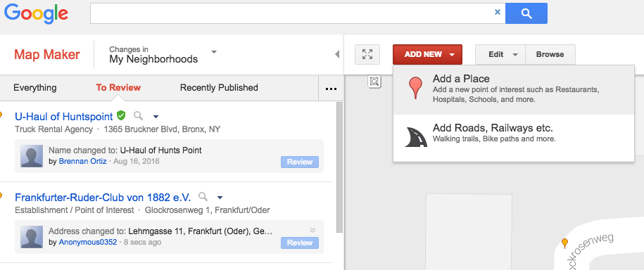Expand details with double chevron in Anonymous0352 edit
Image resolution: width=644 pixels, height=270 pixels.
coord(312,230)
